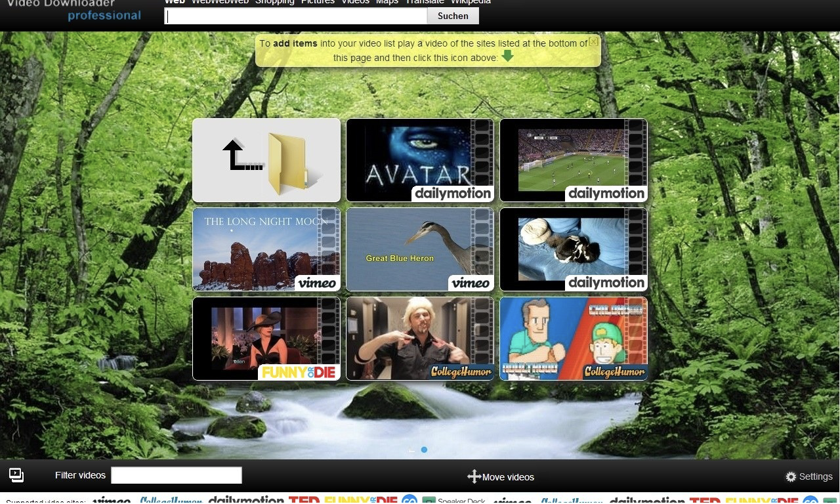Screen dimensions: 840x504
Task: Click the web search text field
Action: coord(295,16)
